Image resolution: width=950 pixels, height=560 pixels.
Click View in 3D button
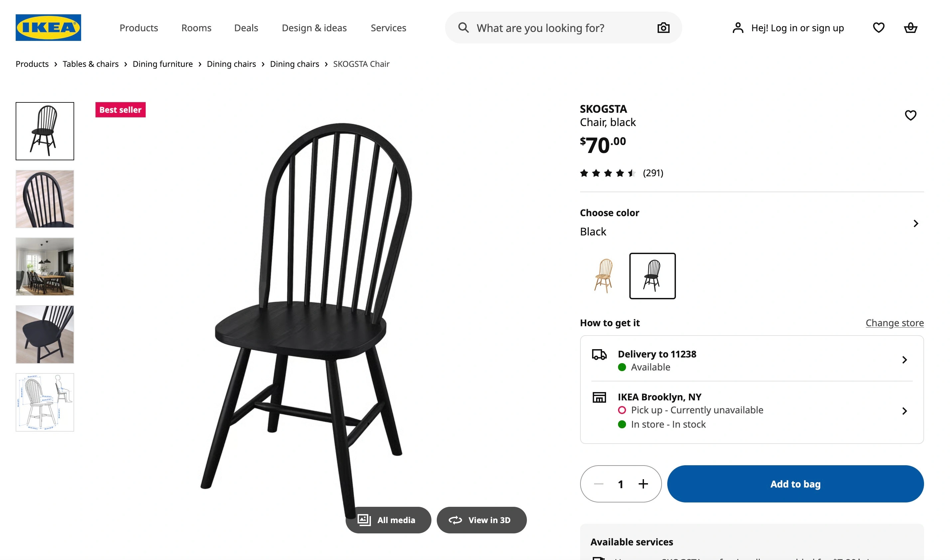click(481, 520)
